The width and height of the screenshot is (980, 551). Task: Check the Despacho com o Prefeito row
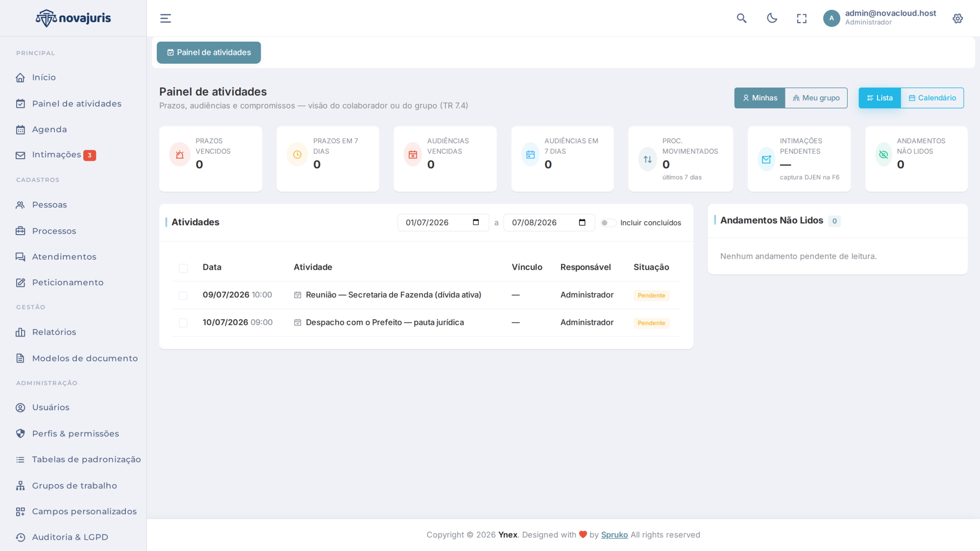[183, 323]
